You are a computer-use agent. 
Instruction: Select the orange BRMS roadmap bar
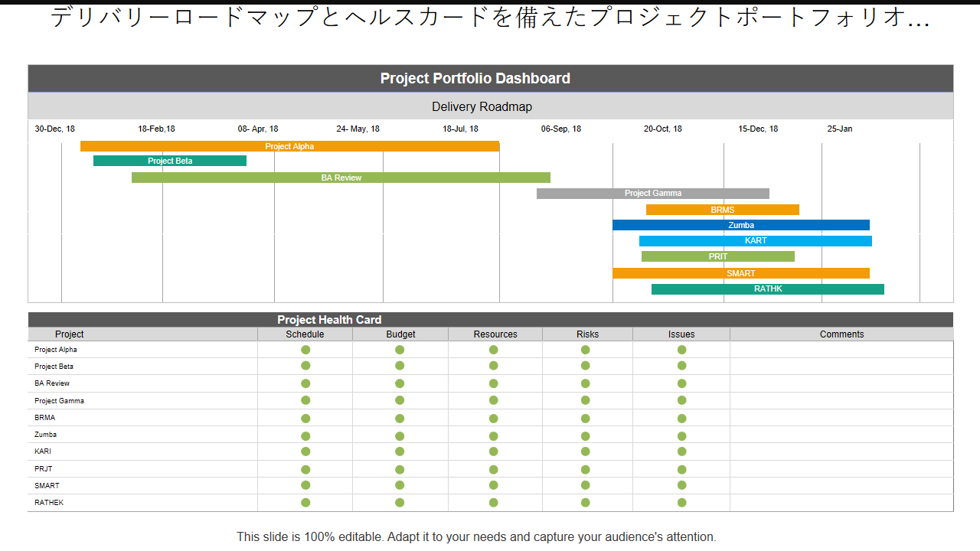[x=723, y=210]
